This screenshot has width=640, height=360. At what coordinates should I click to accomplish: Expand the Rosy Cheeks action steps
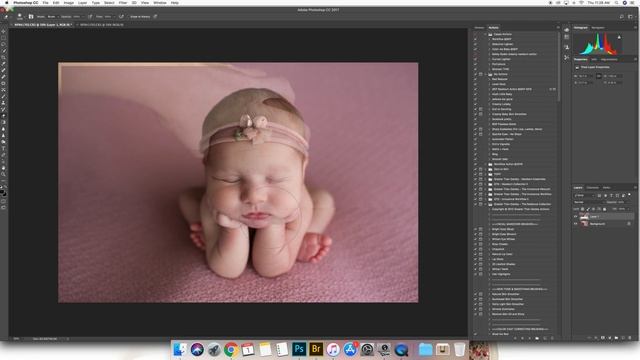[489, 244]
